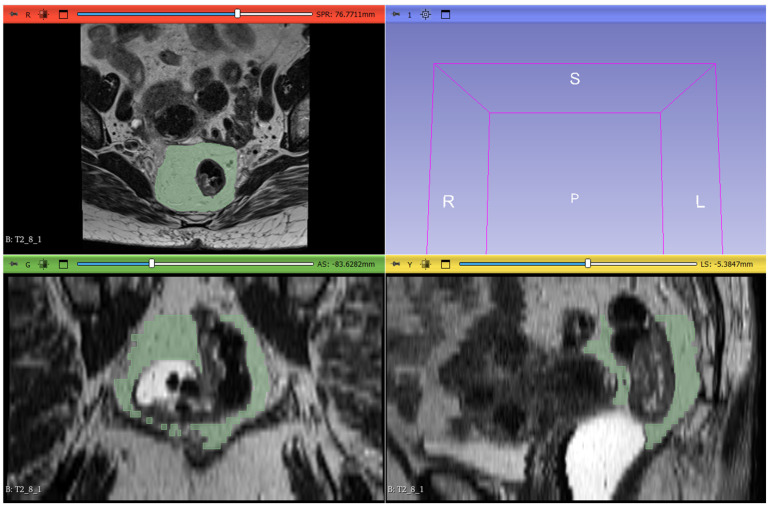Maximize the 3D view layout
The width and height of the screenshot is (769, 507).
[446, 15]
